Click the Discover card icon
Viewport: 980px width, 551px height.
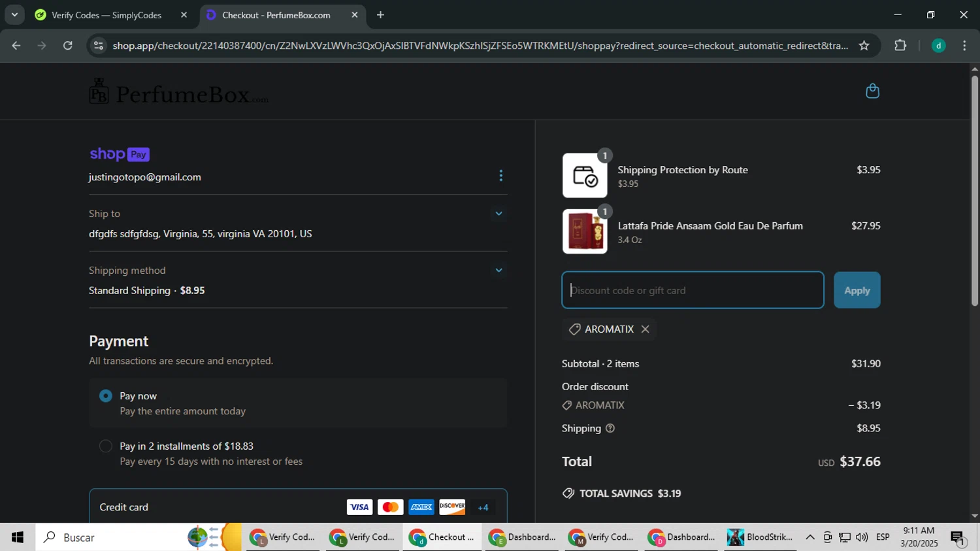[x=451, y=507]
